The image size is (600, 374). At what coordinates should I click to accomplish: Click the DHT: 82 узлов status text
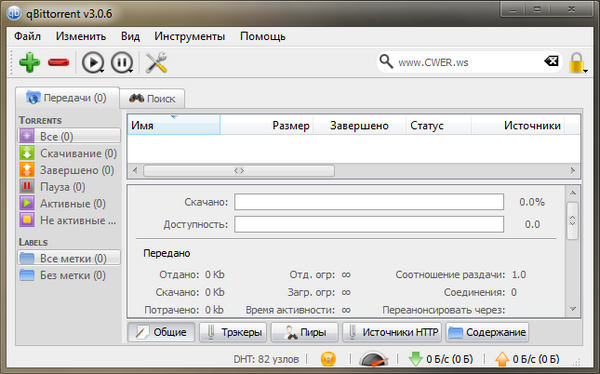coord(266,359)
